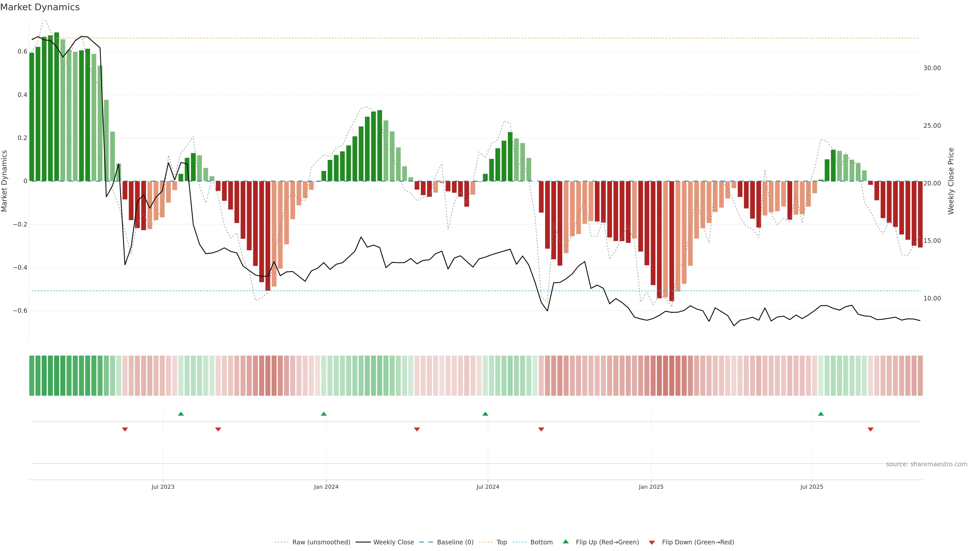
Task: Click the green flip-up marker after Jul 2025
Action: 820,414
